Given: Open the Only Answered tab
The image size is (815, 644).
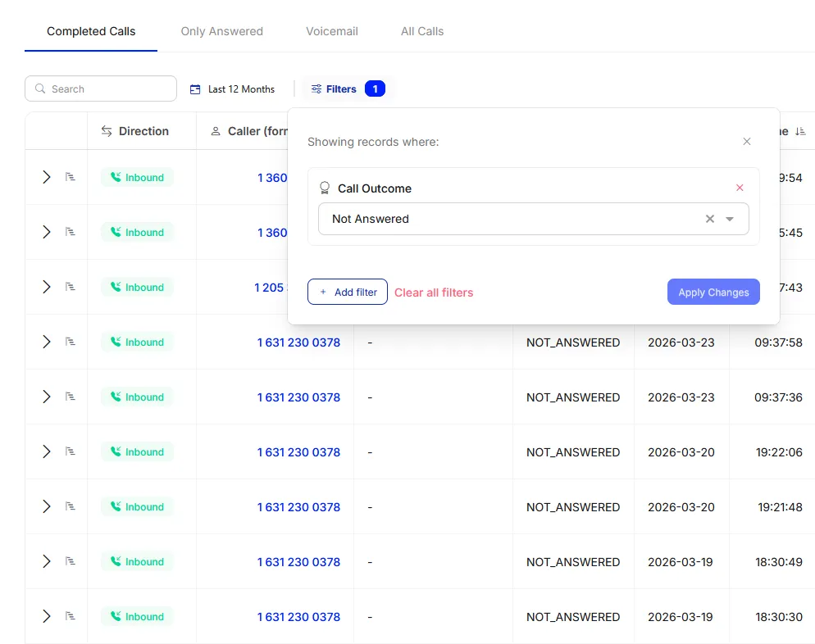Looking at the screenshot, I should coord(221,31).
